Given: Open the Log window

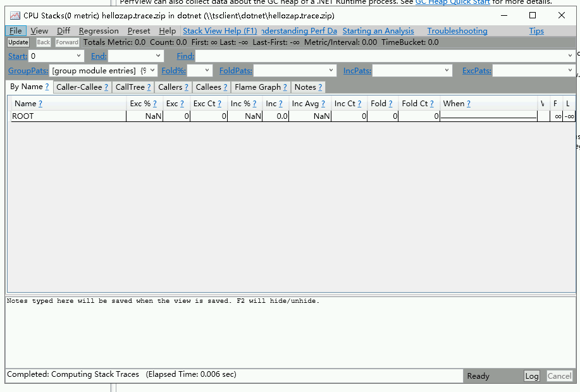Looking at the screenshot, I should click(531, 376).
